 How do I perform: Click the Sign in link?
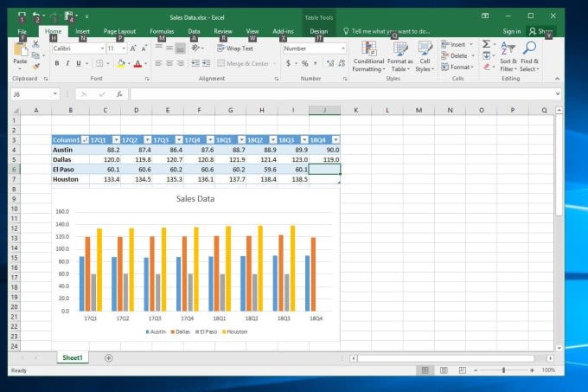pos(512,31)
